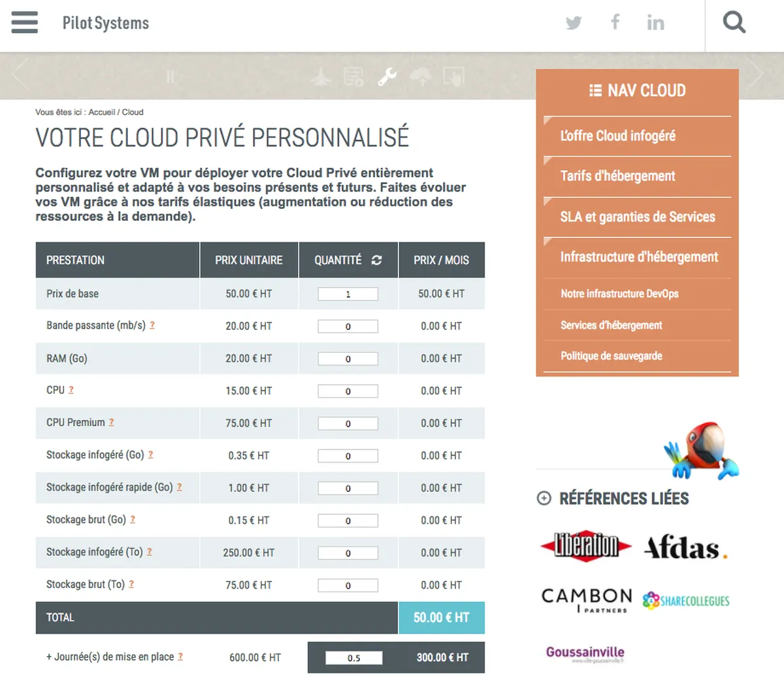Focus the Prix de base quantity field
The width and height of the screenshot is (784, 686).
[x=348, y=294]
